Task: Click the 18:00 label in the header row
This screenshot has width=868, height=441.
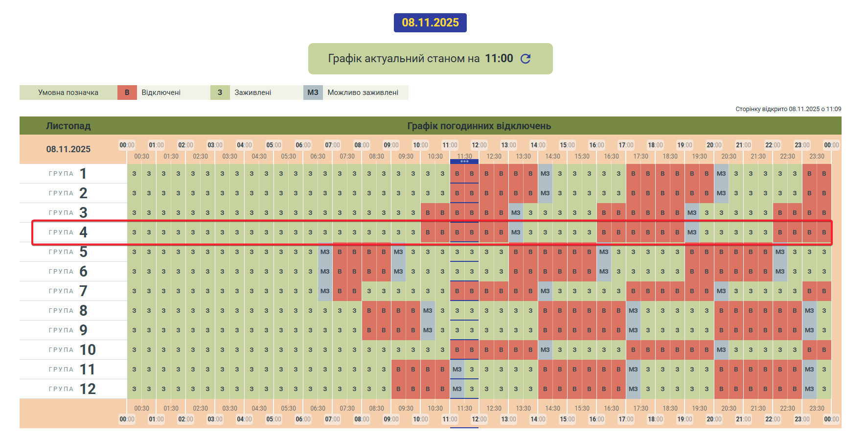Action: 655,145
